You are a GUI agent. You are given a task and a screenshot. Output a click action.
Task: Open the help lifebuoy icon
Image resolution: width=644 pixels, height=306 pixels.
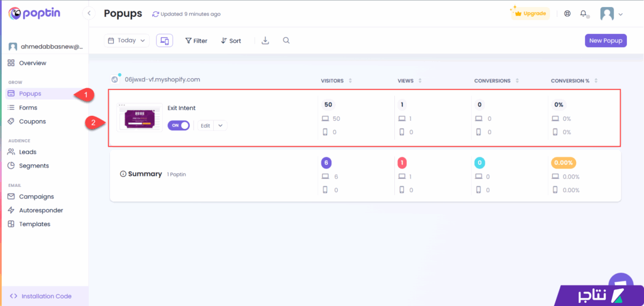tap(567, 14)
